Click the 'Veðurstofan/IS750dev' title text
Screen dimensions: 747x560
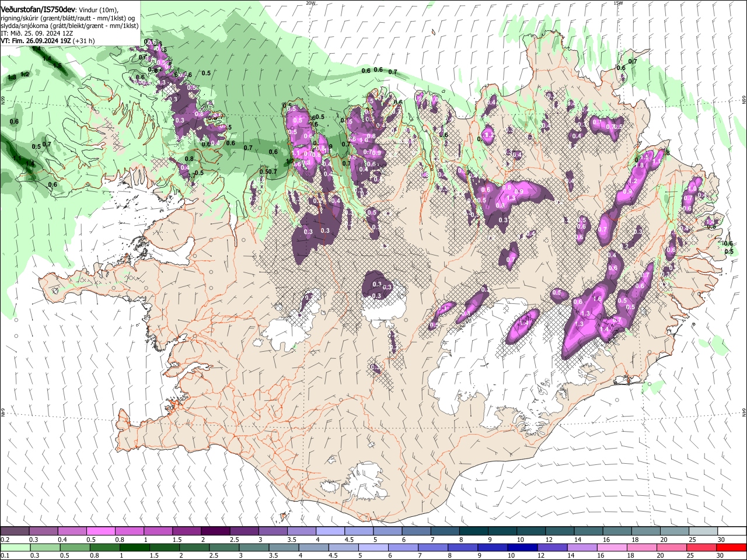37,10
